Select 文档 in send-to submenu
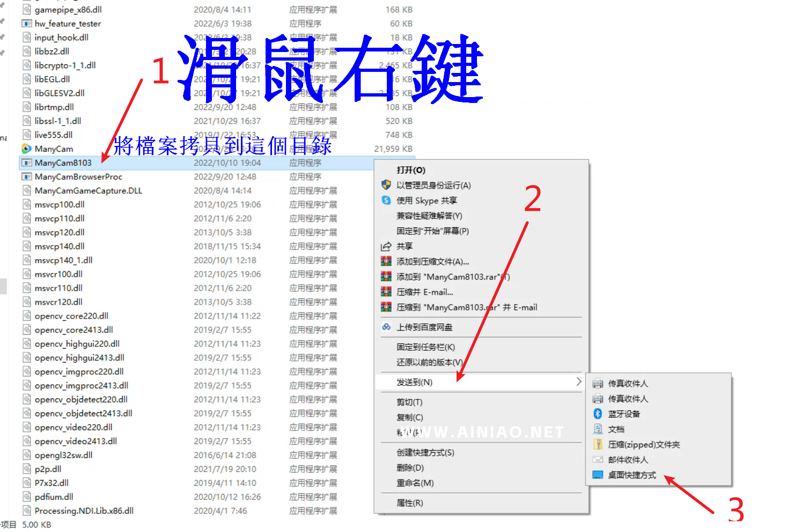 click(616, 429)
